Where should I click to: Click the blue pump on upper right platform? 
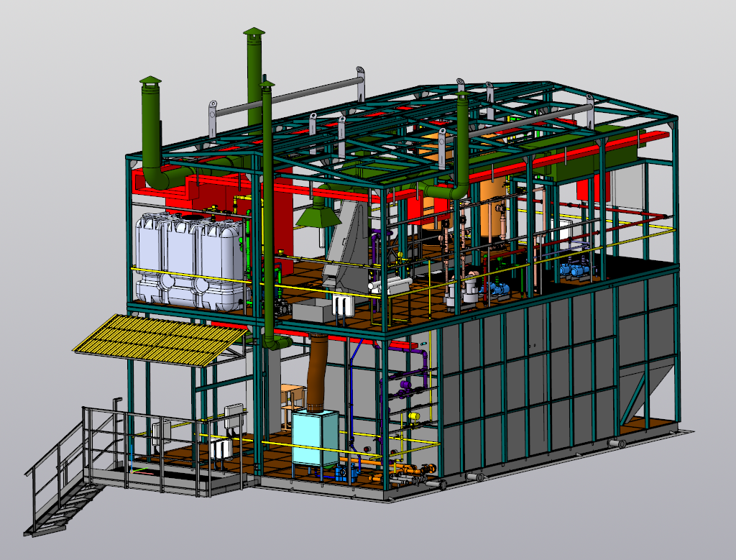click(x=575, y=270)
